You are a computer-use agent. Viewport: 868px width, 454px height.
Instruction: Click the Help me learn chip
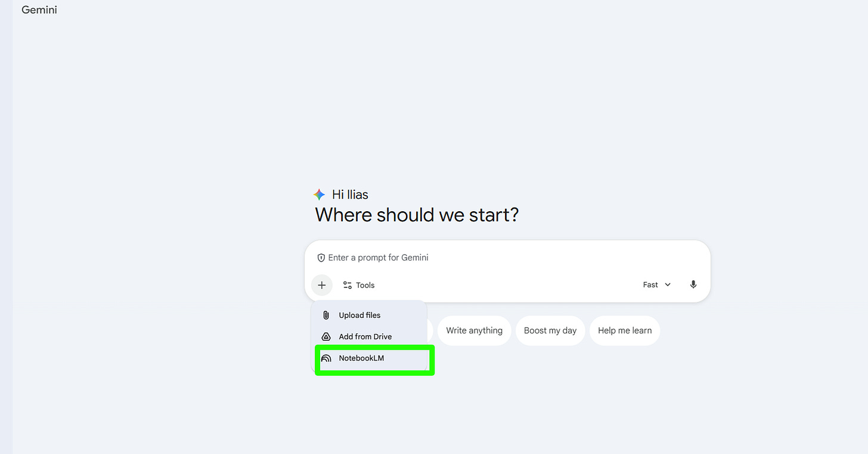(x=625, y=331)
